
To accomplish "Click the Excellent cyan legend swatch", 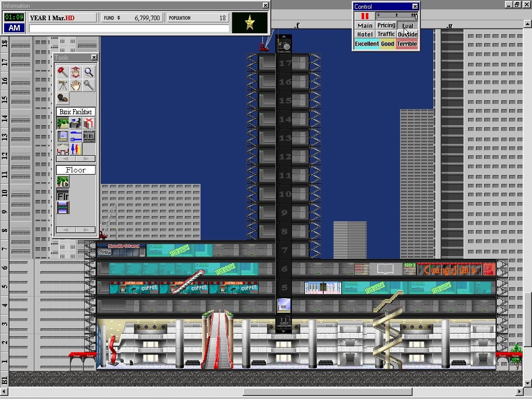I will click(x=367, y=44).
